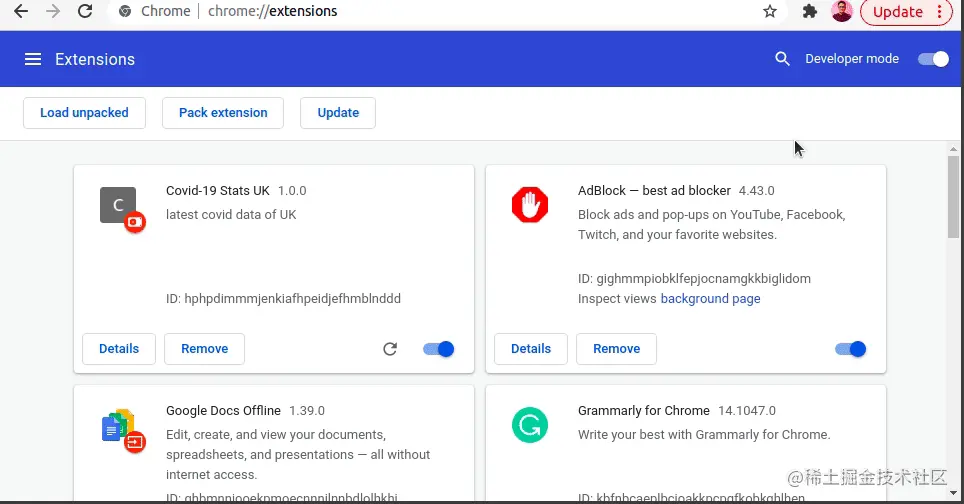This screenshot has height=504, width=964.
Task: Click the Google Docs Offline icon
Action: point(119,425)
